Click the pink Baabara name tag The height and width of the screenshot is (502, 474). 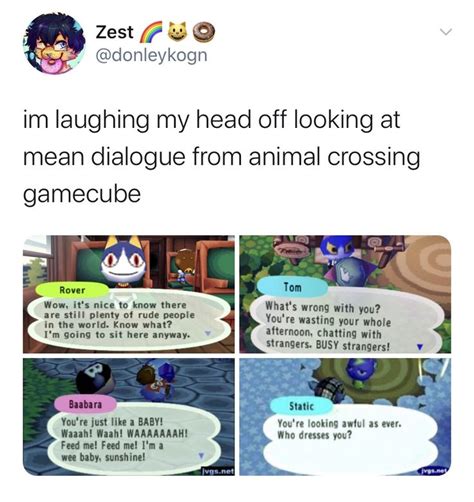pos(85,404)
